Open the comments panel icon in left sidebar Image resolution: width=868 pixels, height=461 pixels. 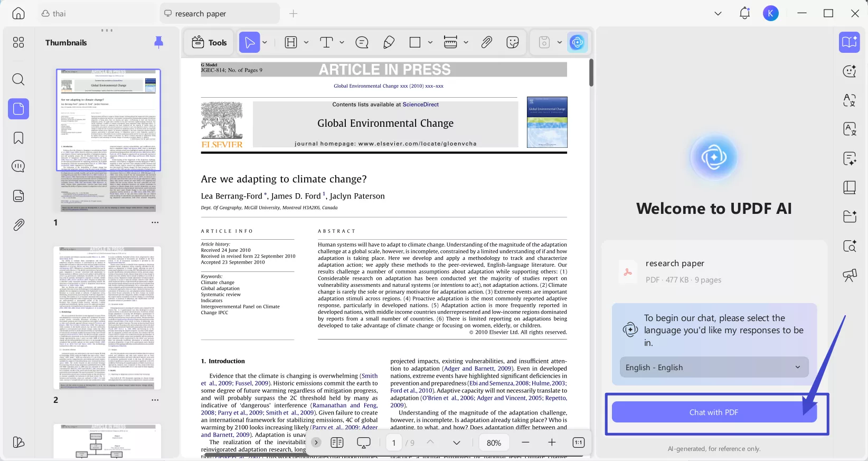18,166
